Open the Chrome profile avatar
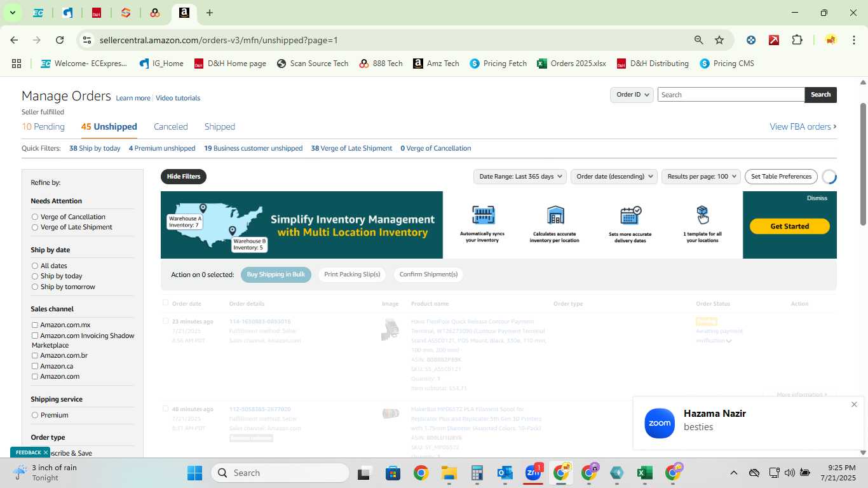The height and width of the screenshot is (488, 868). pos(831,40)
